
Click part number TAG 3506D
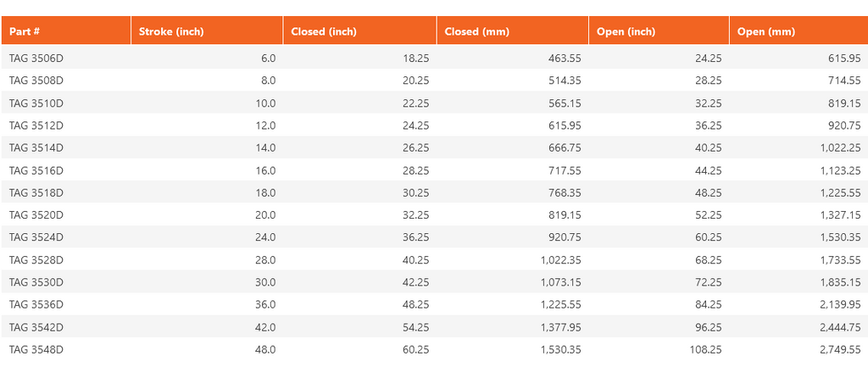point(36,58)
